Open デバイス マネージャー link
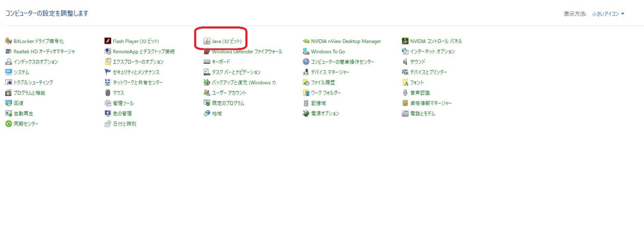The height and width of the screenshot is (227, 644). pos(326,72)
